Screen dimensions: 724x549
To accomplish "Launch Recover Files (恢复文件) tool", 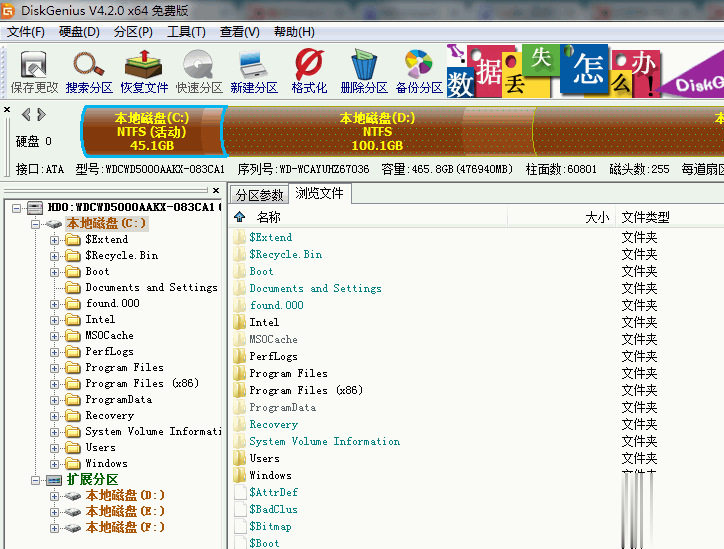I will coord(144,72).
